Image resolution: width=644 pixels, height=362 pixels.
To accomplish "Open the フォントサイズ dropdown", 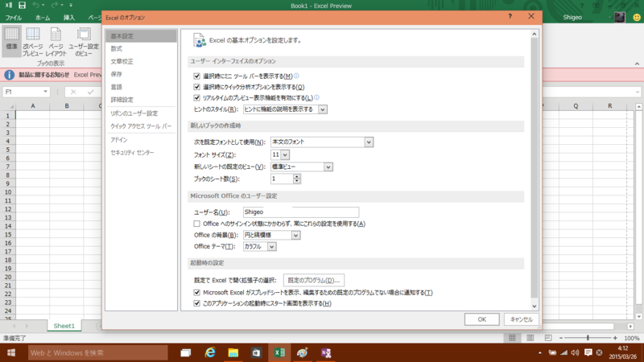I will click(x=285, y=154).
